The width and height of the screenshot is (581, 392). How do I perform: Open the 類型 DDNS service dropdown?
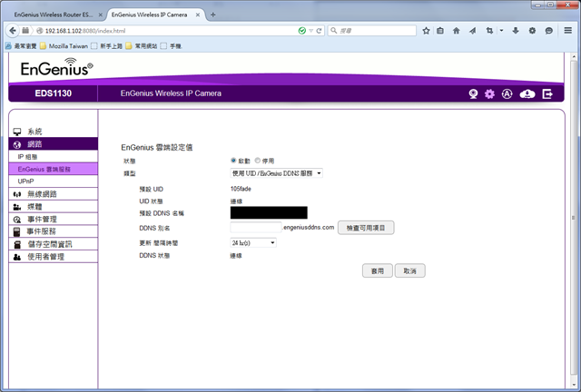coord(276,173)
